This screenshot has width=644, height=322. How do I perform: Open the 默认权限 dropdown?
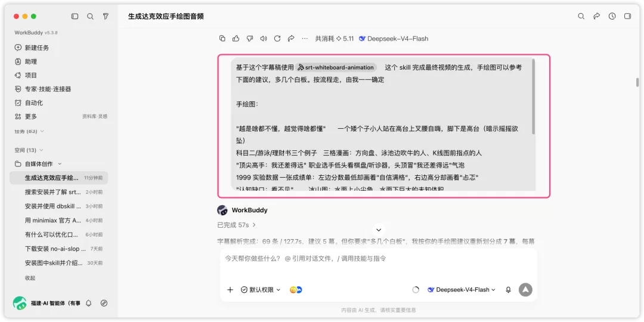(261, 290)
